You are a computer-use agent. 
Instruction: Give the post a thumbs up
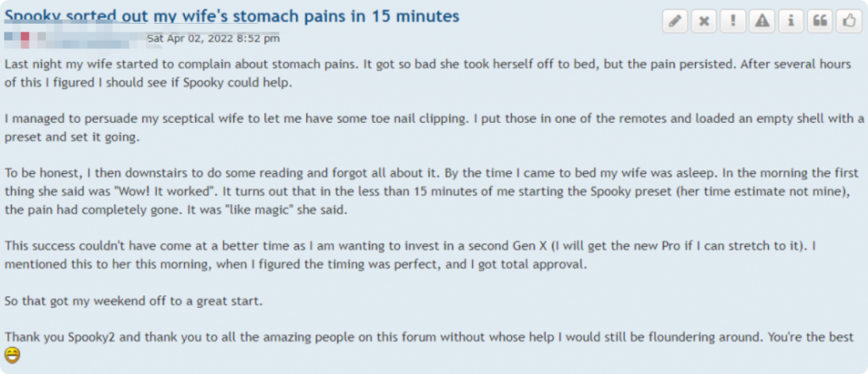pyautogui.click(x=847, y=23)
